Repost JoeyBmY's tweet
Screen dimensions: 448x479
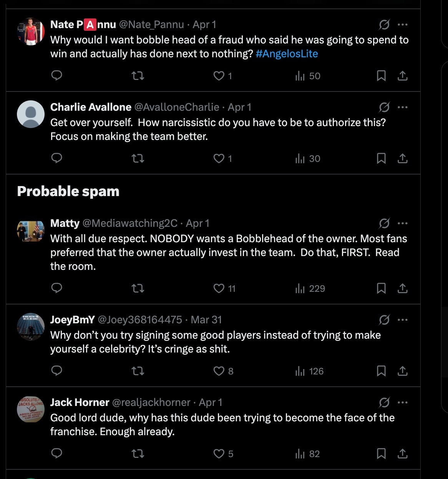tap(138, 371)
